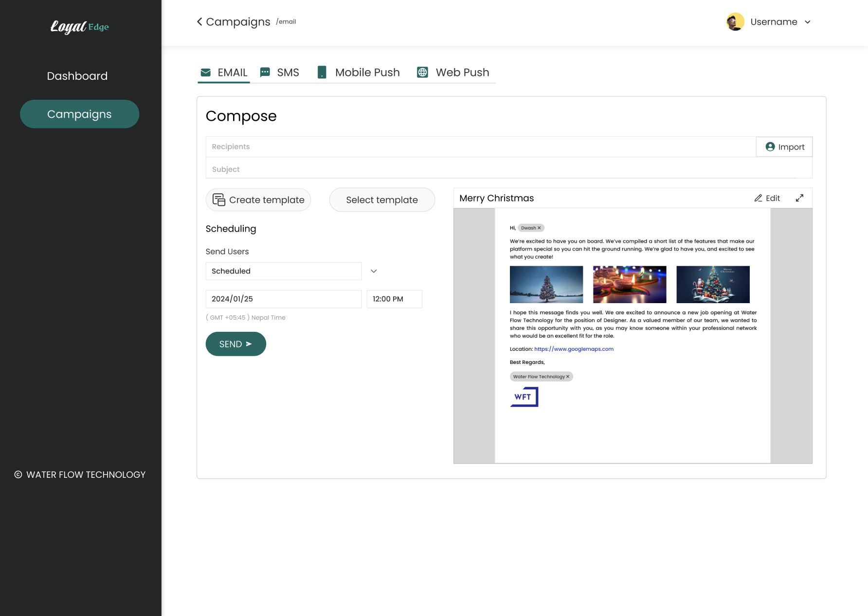Click the Username label
Viewport: 868px width, 616px height.
[x=774, y=22]
